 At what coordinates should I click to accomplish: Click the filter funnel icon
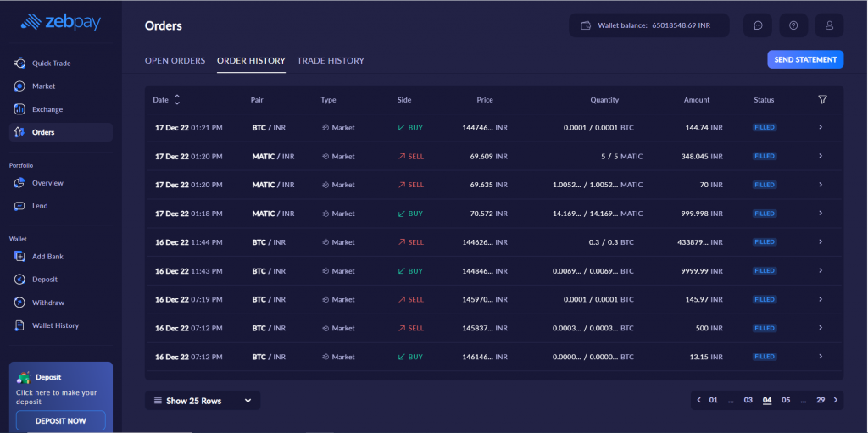click(x=822, y=100)
